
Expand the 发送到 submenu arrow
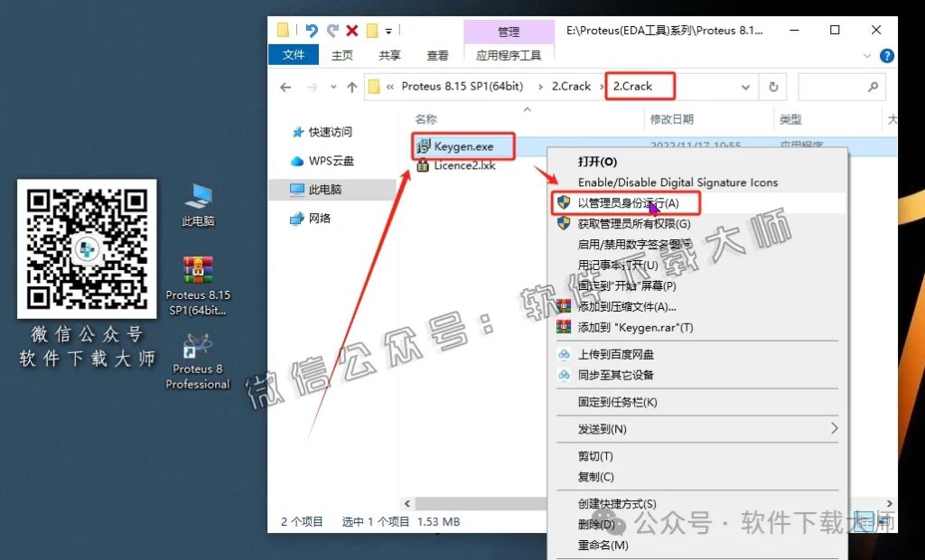click(836, 428)
